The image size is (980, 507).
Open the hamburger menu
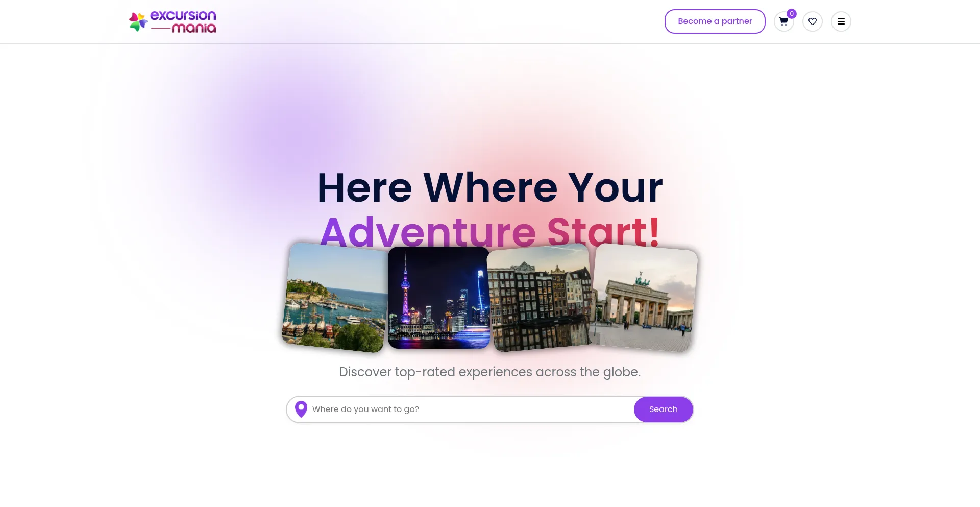pos(841,21)
